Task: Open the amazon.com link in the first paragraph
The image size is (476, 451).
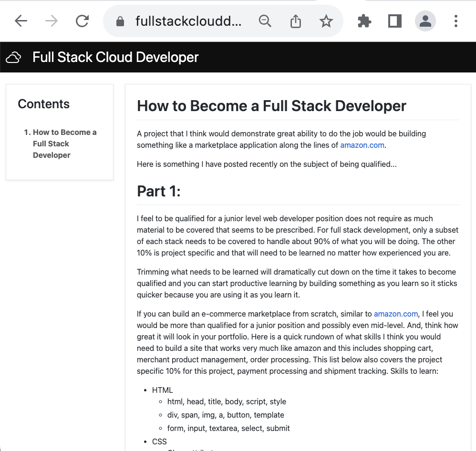Action: [362, 145]
